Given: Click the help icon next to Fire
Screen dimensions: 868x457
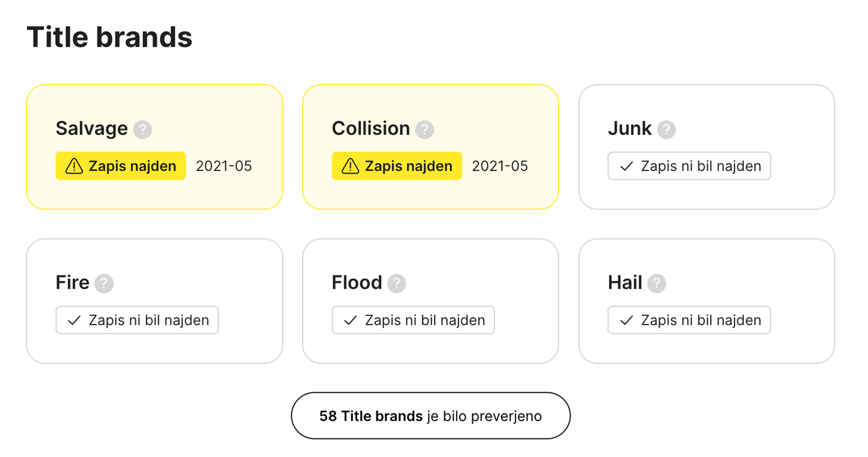Looking at the screenshot, I should tap(104, 283).
